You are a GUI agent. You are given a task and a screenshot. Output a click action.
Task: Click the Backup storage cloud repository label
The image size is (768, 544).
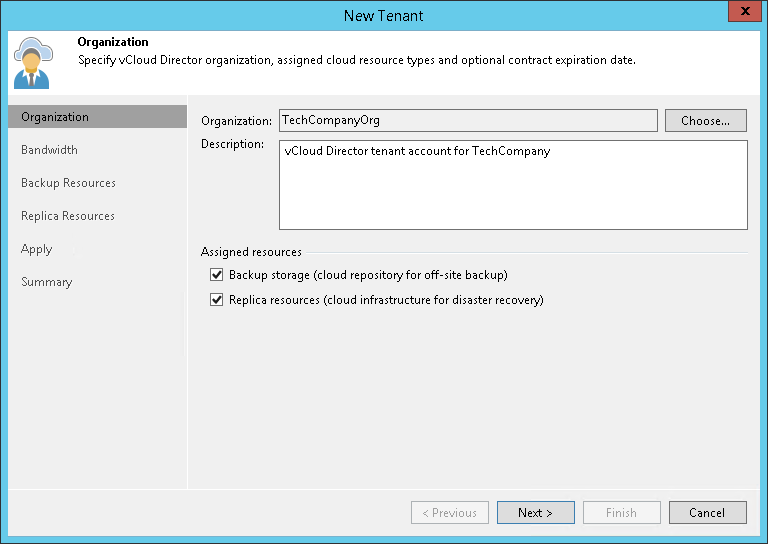click(368, 275)
